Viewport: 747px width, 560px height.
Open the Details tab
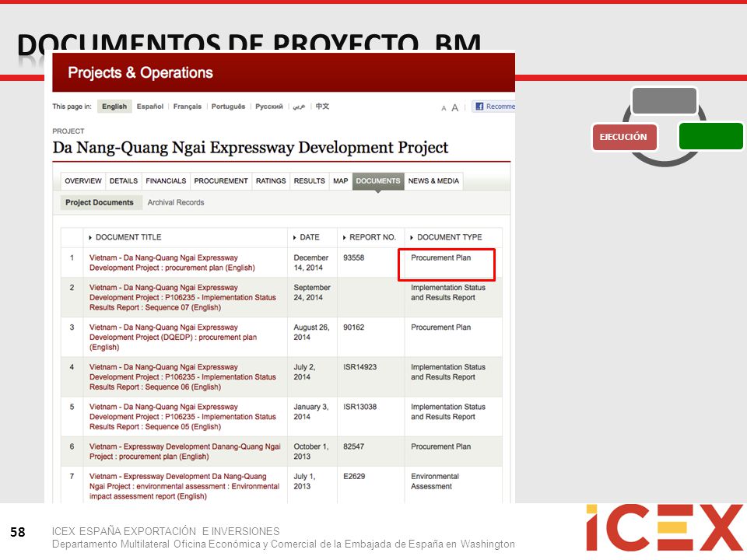[x=124, y=181]
